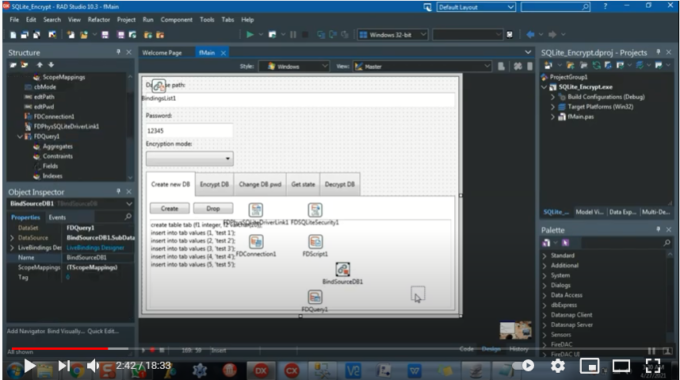Mute video using the speaker icon
The width and height of the screenshot is (680, 380).
[93, 366]
